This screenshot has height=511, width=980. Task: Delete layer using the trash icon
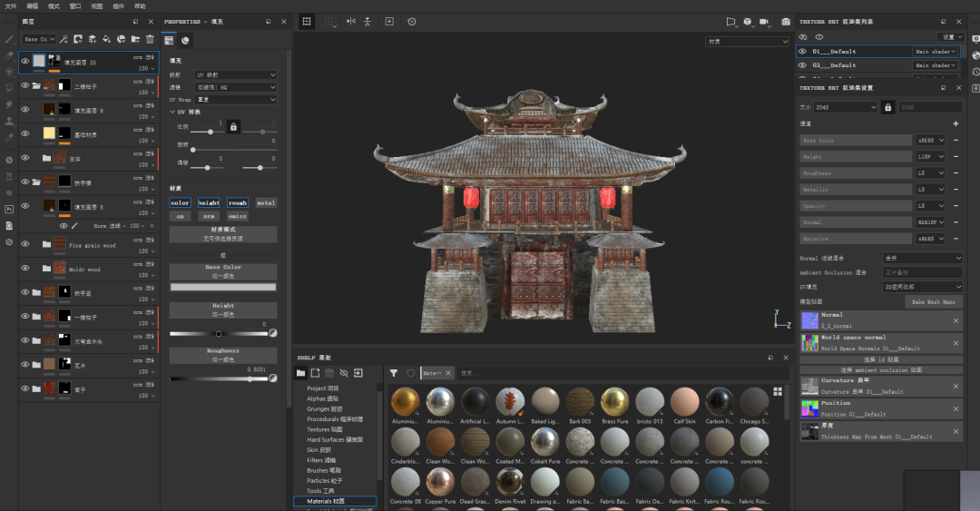click(x=150, y=39)
